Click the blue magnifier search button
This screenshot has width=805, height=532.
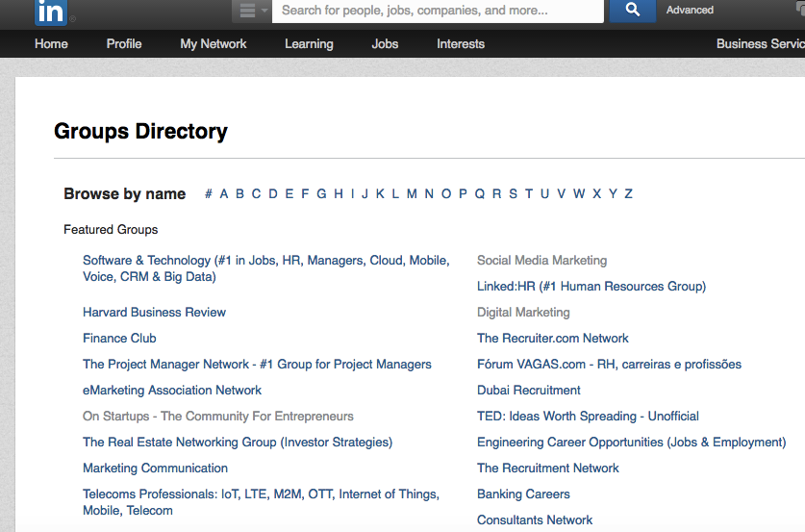pyautogui.click(x=632, y=11)
